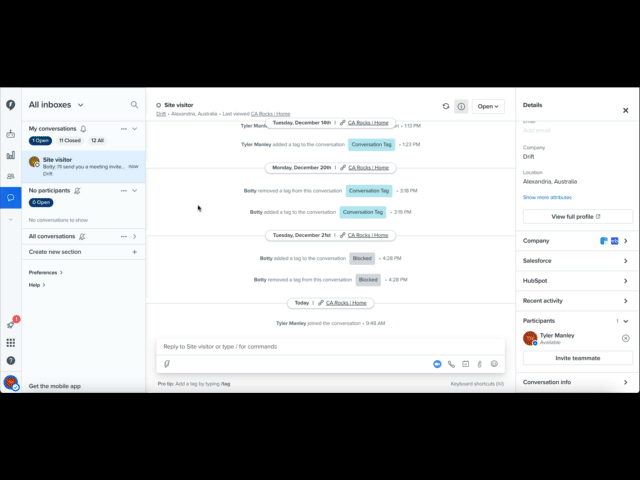Expand the sidebar's small down chevron
This screenshot has width=640, height=480.
[11, 220]
